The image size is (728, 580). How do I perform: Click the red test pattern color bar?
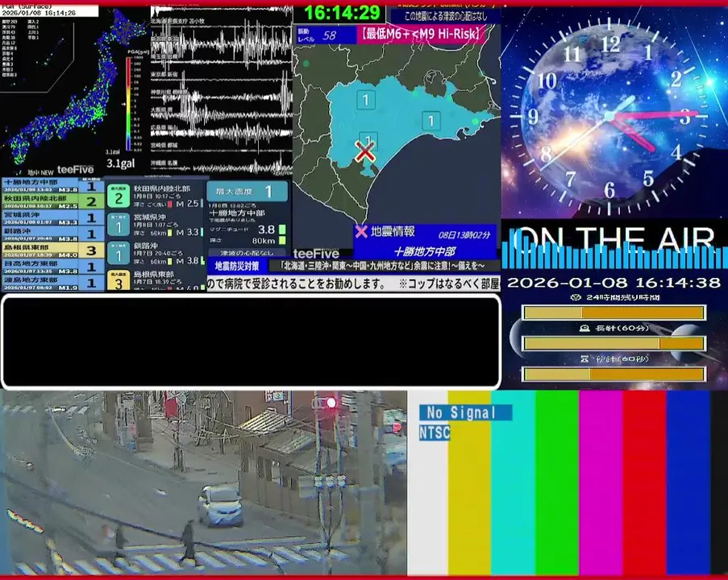pyautogui.click(x=644, y=483)
